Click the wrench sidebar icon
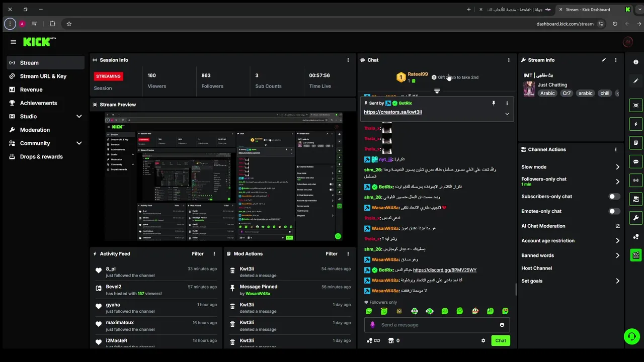Viewport: 644px width, 362px height. click(636, 218)
